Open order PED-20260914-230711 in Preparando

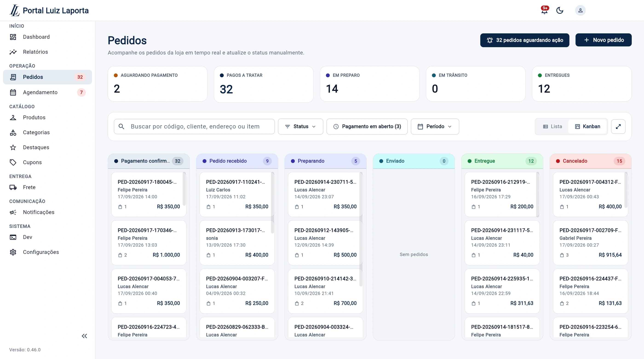click(x=325, y=194)
